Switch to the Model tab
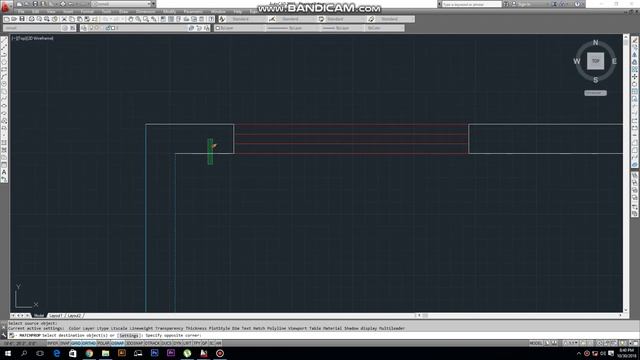The image size is (640, 360). pyautogui.click(x=39, y=316)
